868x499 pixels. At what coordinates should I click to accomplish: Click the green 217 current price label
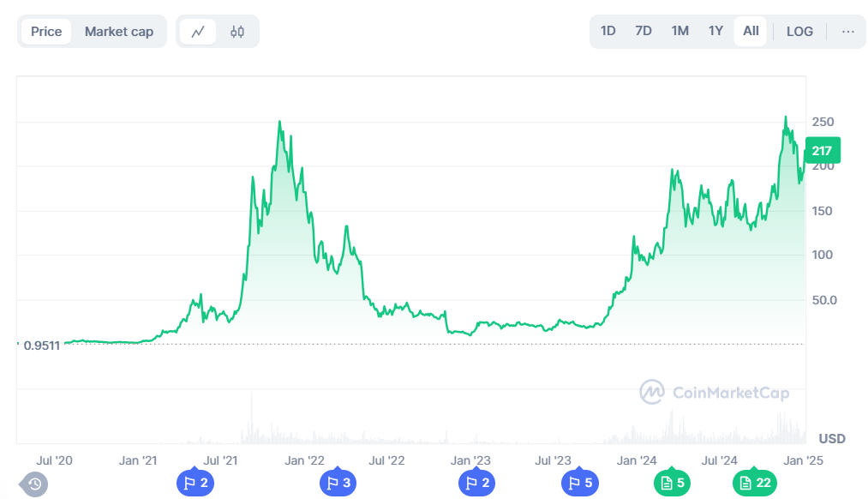click(x=822, y=151)
